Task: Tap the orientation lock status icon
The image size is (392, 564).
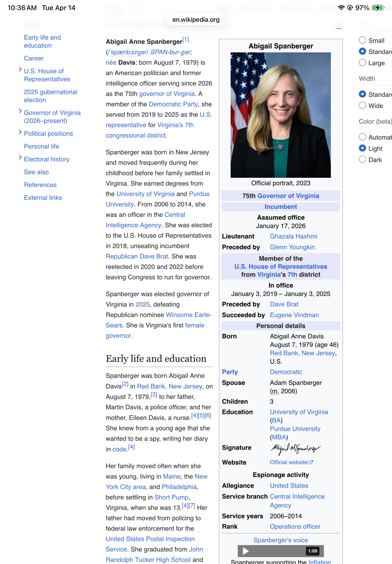Action: (350, 8)
